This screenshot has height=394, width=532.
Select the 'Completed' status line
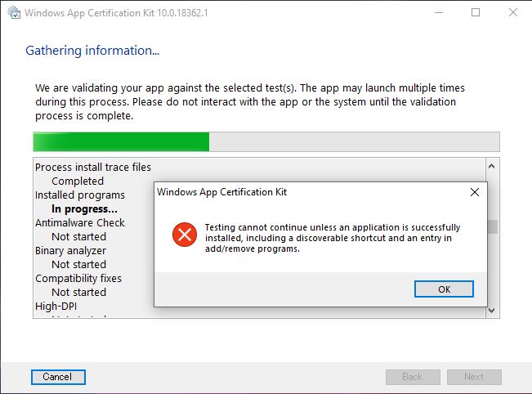coord(78,181)
